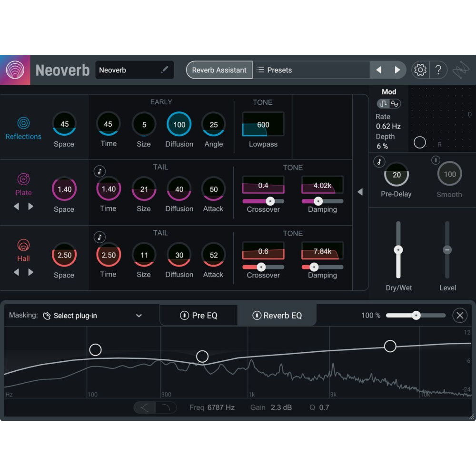Viewport: 476px width, 476px height.
Task: Select the Reflections module icon
Action: 23,123
